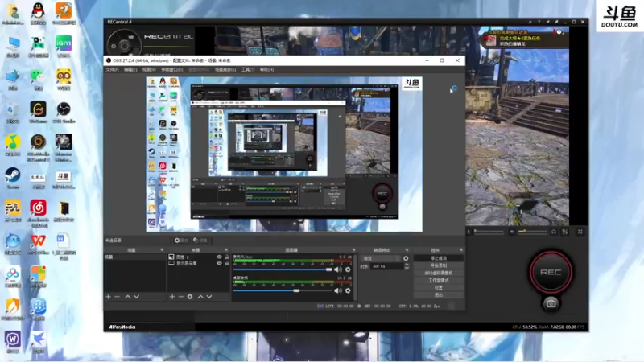Click 开始录制 start recording button
This screenshot has height=362, width=644.
point(439,265)
